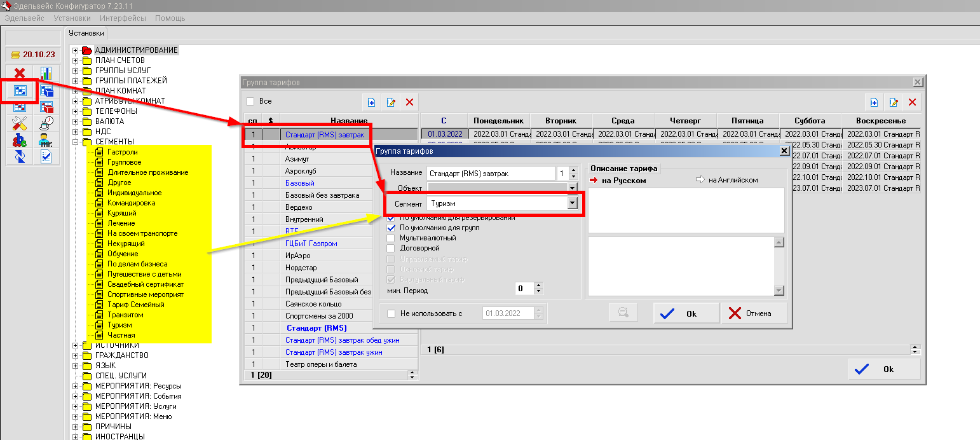Screen dimensions: 980x440
Task: Click the 'Отмена' button in the dialog
Action: 753,313
